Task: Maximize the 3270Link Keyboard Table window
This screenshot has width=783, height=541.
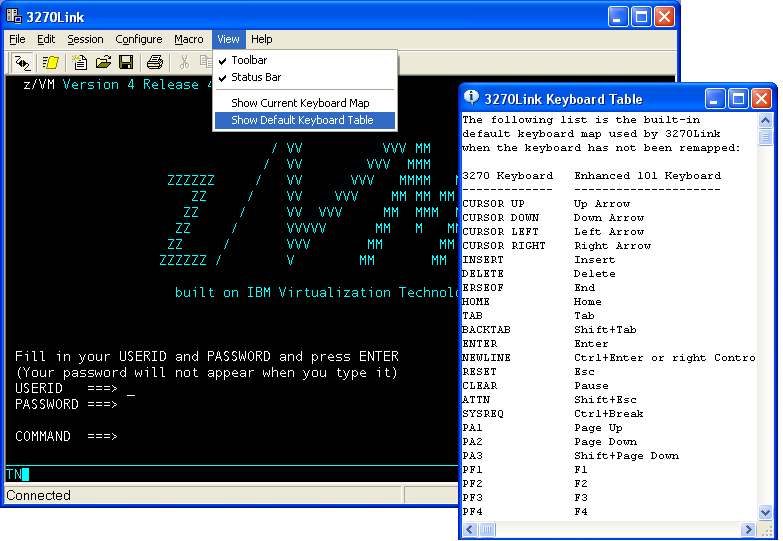Action: 738,98
